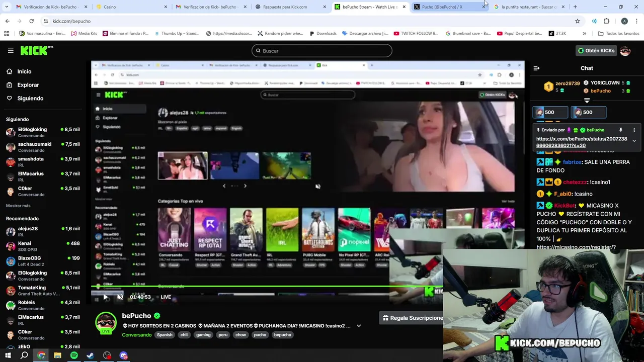Image resolution: width=644 pixels, height=362 pixels.
Task: Click YORICLOWN in gift leaderboard
Action: coord(605,83)
